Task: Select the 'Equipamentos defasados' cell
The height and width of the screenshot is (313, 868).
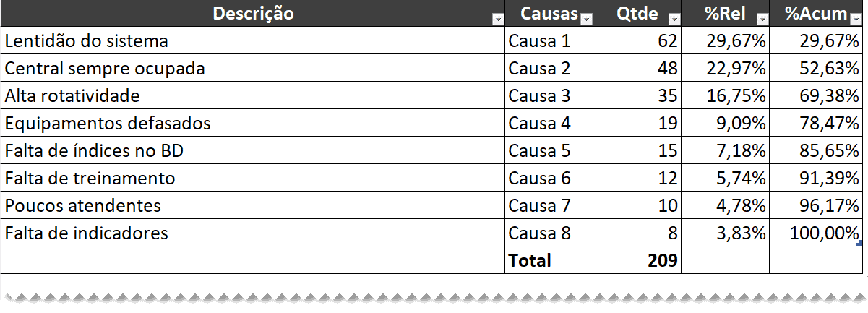Action: 253,123
